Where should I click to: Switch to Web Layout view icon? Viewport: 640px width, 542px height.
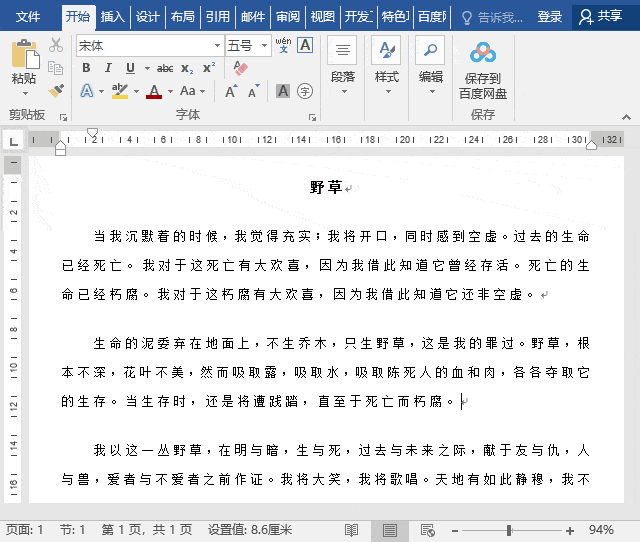[x=425, y=530]
